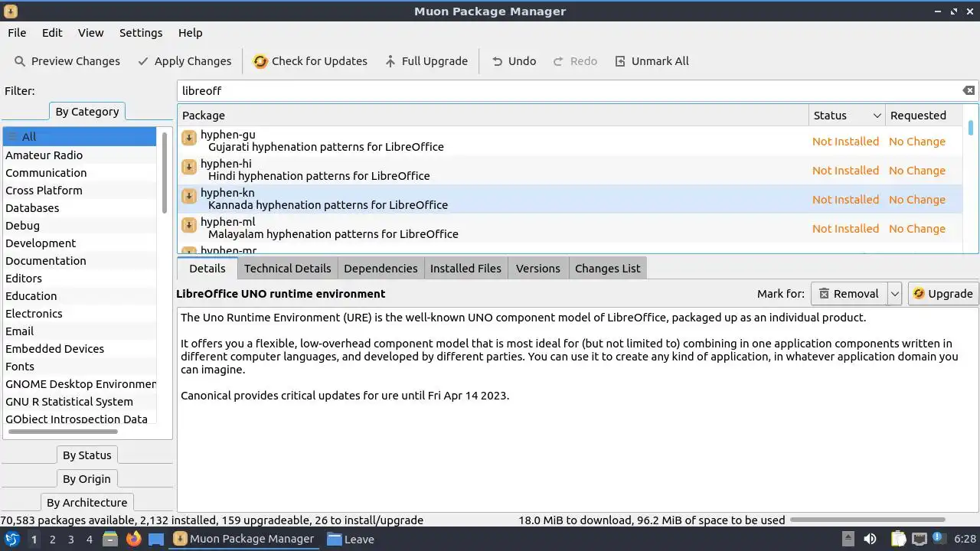Click the hyphen-kn package icon

point(189,196)
